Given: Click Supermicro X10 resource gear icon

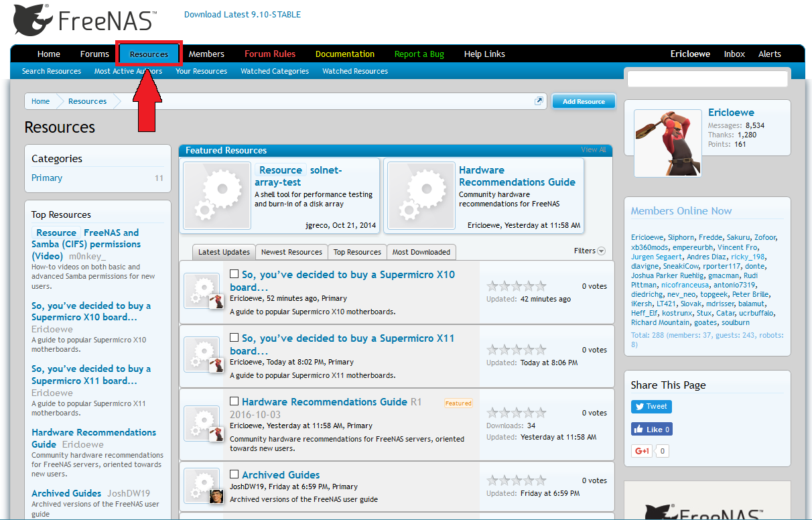Looking at the screenshot, I should point(202,291).
